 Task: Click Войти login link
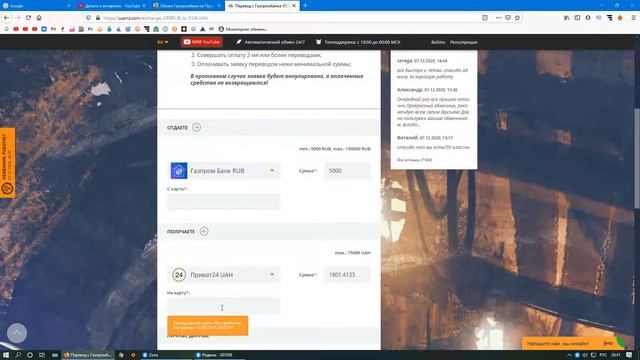[438, 42]
